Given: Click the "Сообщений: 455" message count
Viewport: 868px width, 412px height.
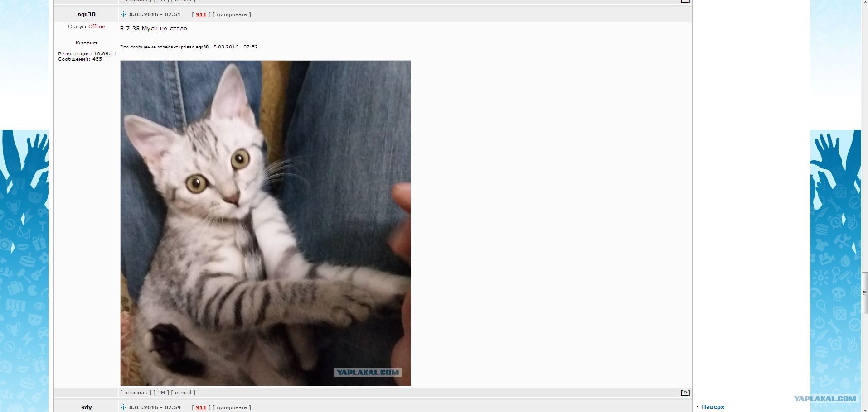Looking at the screenshot, I should tap(80, 59).
